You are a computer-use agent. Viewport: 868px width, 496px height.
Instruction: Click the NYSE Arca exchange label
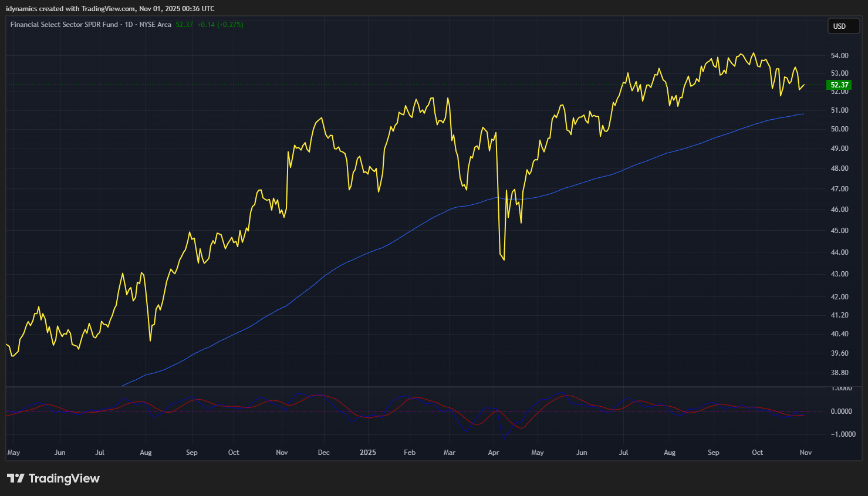point(155,25)
